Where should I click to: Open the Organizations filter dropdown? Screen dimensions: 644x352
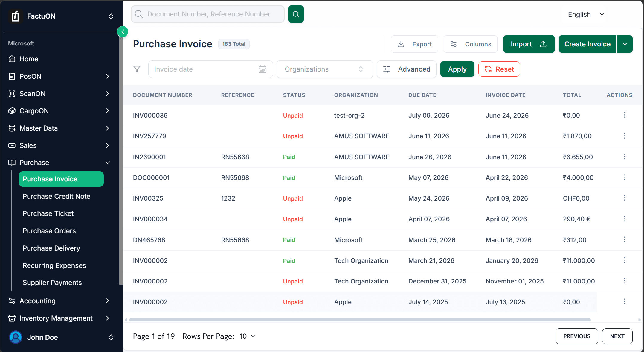[324, 69]
